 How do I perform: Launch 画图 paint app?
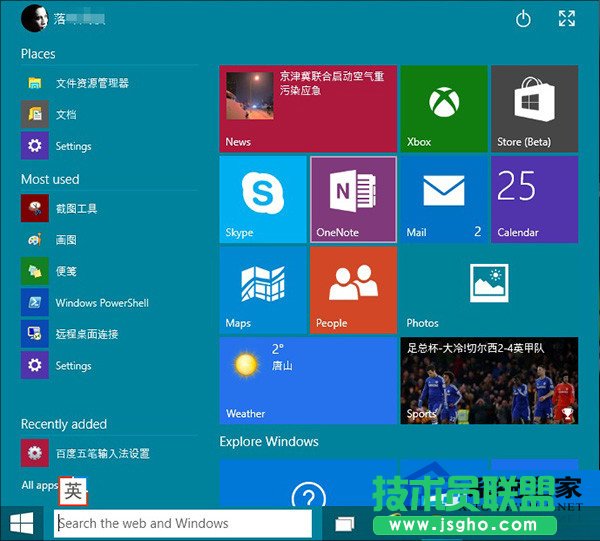[x=109, y=240]
